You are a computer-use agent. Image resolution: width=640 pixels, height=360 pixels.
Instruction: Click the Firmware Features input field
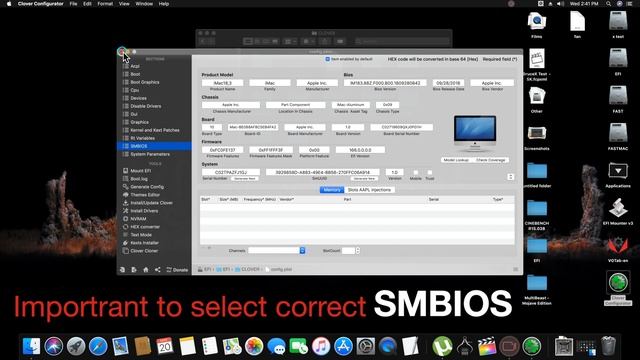coord(222,150)
